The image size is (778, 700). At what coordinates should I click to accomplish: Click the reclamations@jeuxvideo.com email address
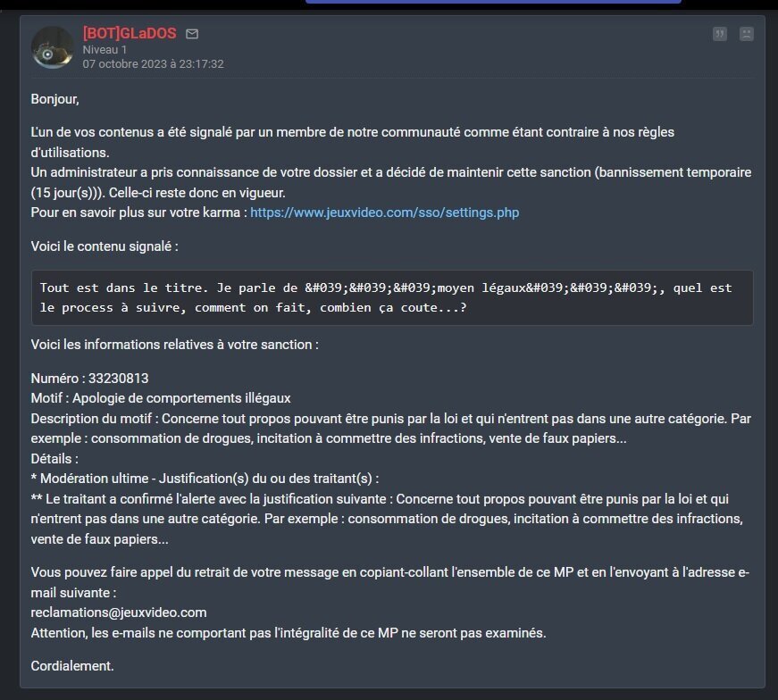(x=119, y=612)
